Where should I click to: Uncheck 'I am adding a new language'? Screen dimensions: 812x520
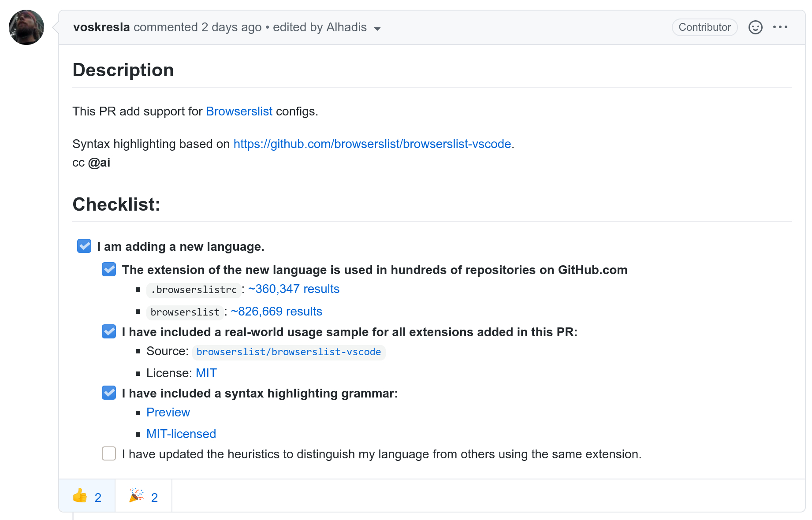[x=84, y=246]
